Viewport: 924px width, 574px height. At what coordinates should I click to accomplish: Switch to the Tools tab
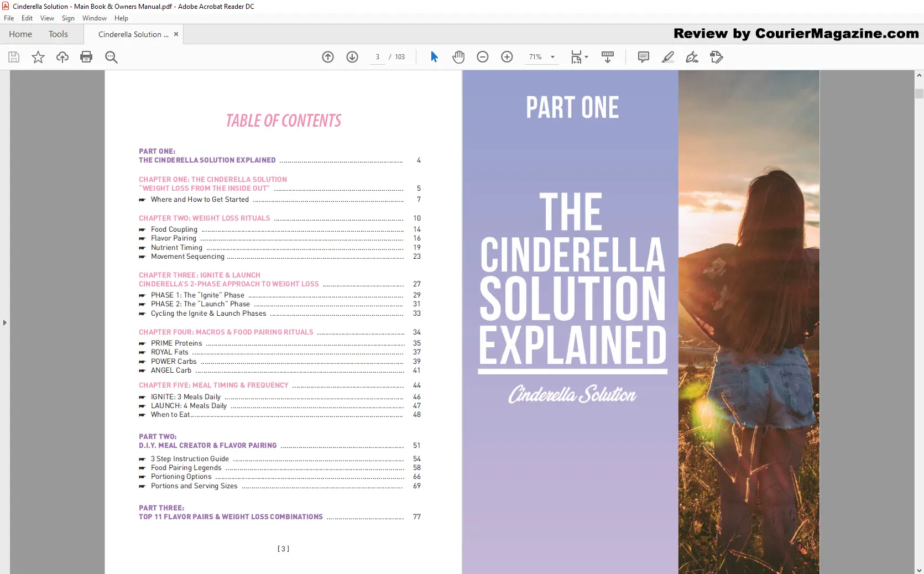pyautogui.click(x=58, y=34)
